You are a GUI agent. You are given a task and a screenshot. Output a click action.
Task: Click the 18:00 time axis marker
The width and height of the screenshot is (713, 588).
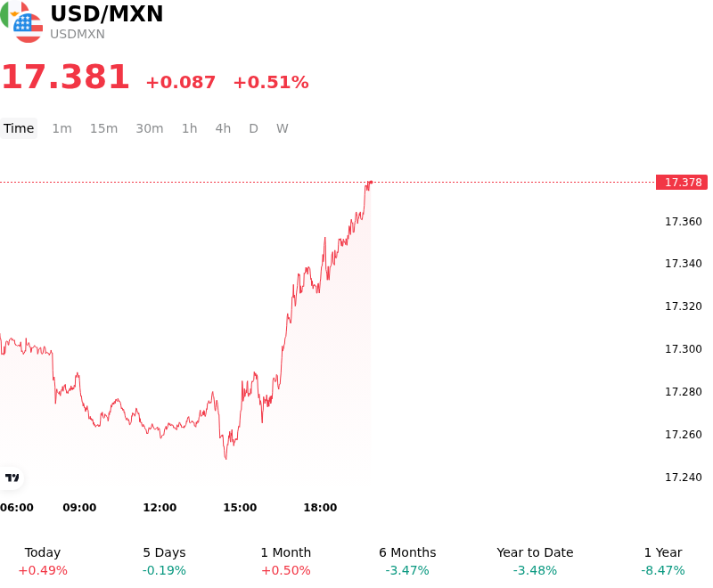(x=320, y=508)
